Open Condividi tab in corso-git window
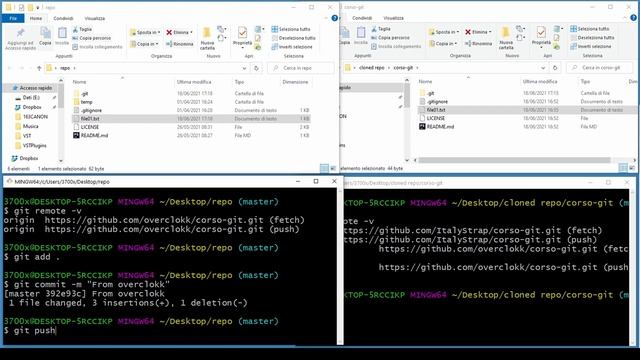Viewport: 640px width, 360px height. tap(362, 18)
